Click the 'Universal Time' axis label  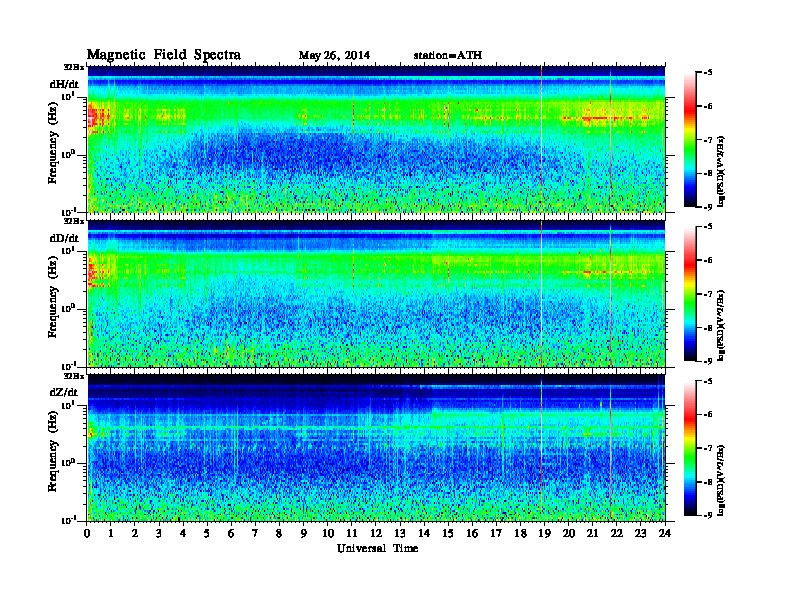pos(377,548)
